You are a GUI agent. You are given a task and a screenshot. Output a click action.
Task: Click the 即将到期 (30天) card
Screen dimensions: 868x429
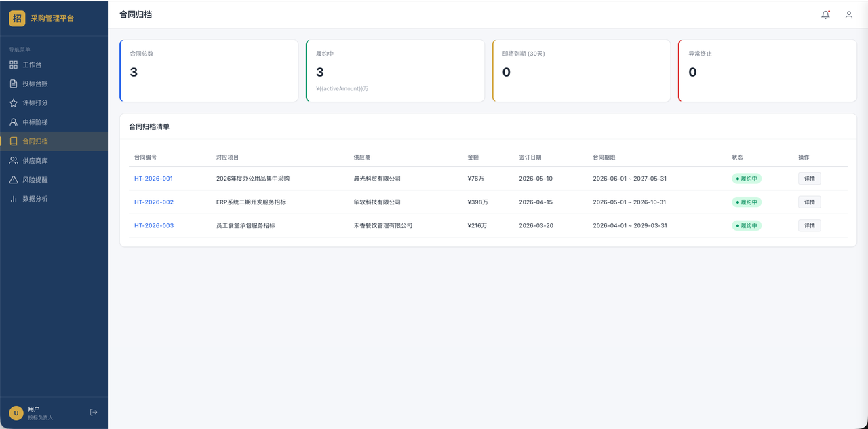[581, 71]
